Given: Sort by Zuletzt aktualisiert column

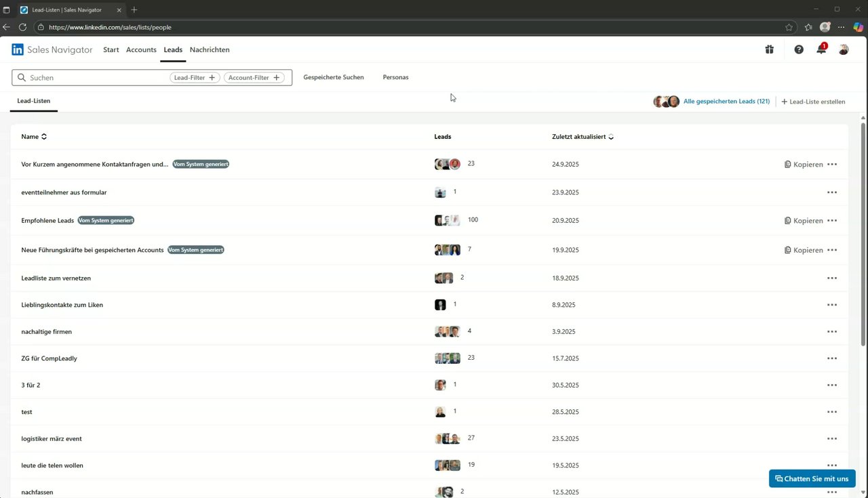Looking at the screenshot, I should point(583,137).
